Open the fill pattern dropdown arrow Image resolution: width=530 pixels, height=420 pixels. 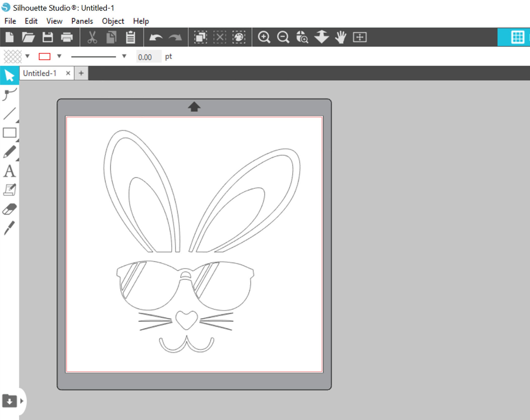[28, 56]
